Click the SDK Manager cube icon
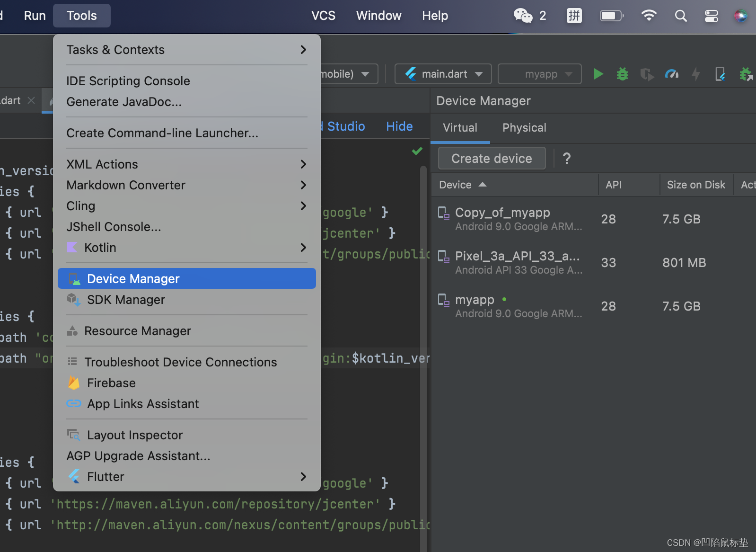 pyautogui.click(x=74, y=299)
